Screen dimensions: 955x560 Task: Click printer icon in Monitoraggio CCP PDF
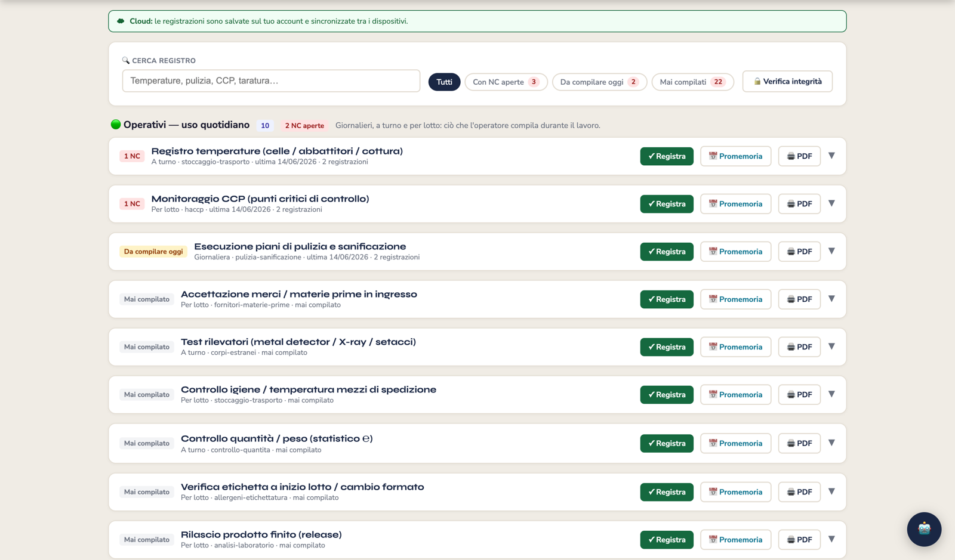791,204
